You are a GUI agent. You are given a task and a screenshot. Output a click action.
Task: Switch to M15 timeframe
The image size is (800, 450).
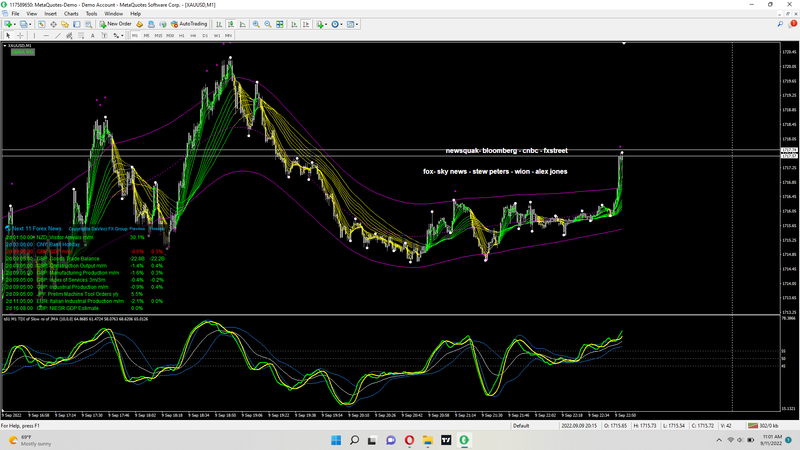(158, 36)
